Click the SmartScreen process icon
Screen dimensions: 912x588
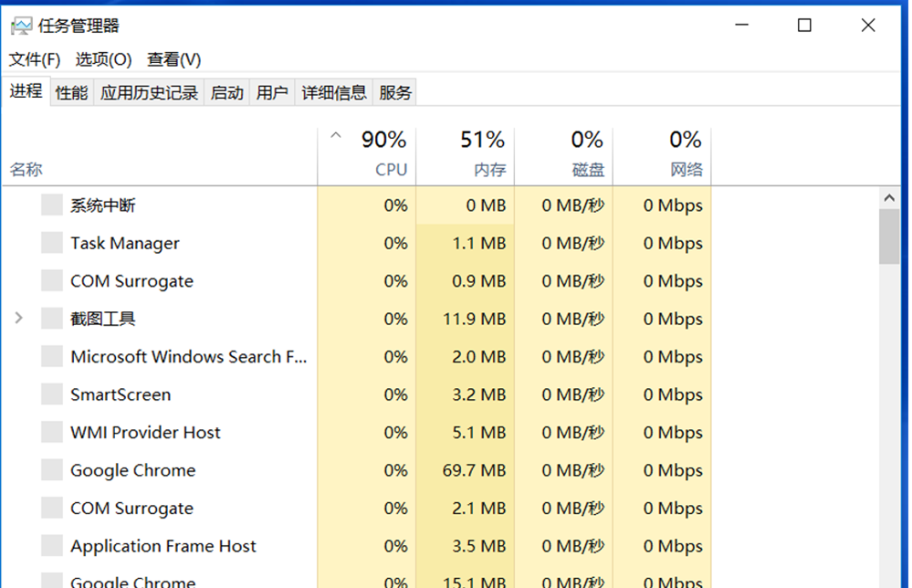point(51,394)
